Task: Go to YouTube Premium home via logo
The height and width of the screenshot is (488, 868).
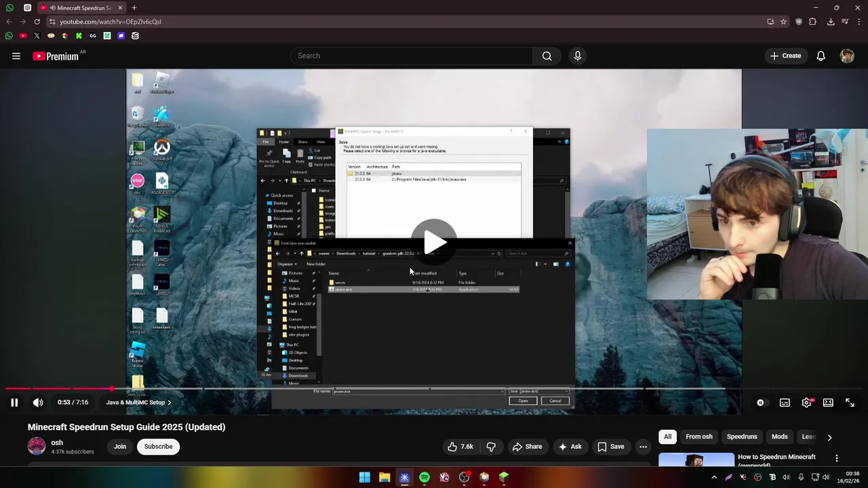Action: [56, 56]
